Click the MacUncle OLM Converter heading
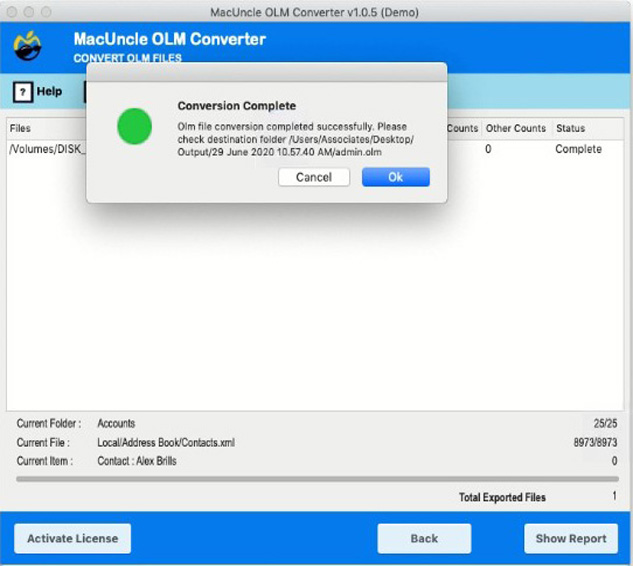Viewport: 633px width, 566px height. click(170, 39)
